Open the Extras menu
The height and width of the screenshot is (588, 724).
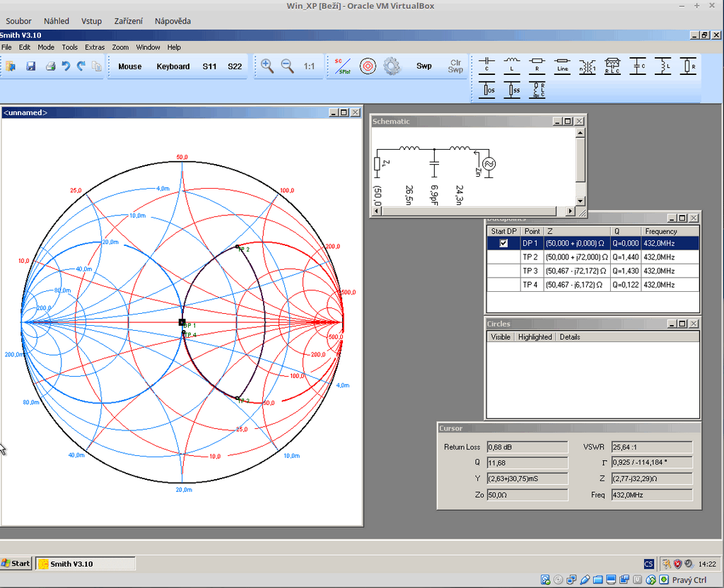click(95, 47)
